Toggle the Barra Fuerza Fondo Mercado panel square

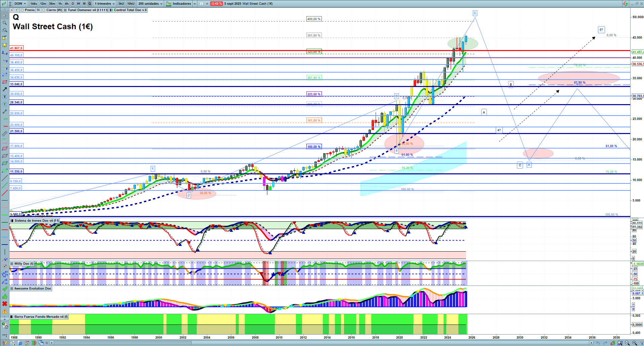coord(12,317)
